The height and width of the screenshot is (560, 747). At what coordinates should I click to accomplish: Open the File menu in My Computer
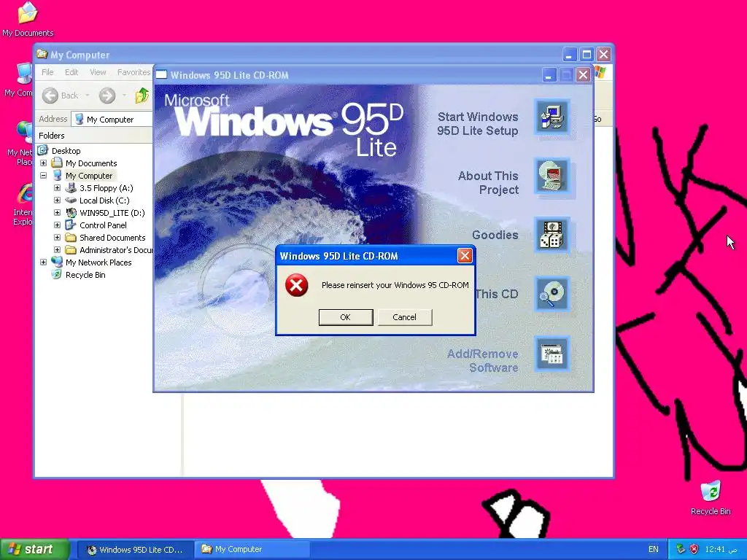47,72
